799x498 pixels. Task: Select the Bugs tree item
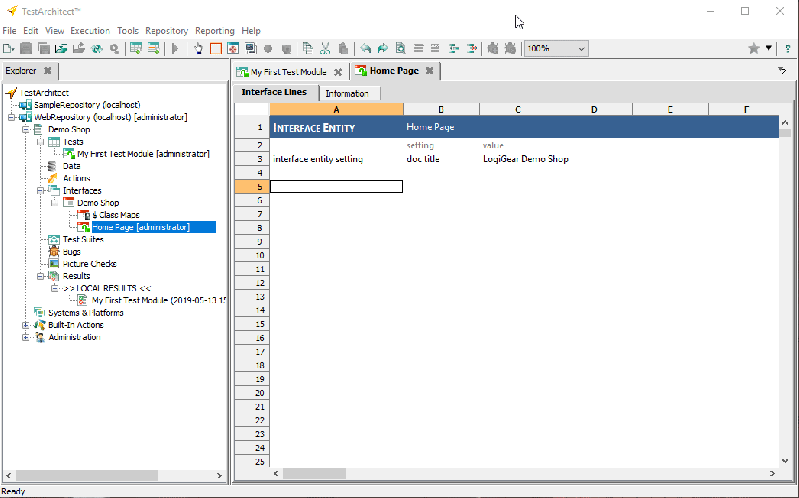pyautogui.click(x=71, y=252)
